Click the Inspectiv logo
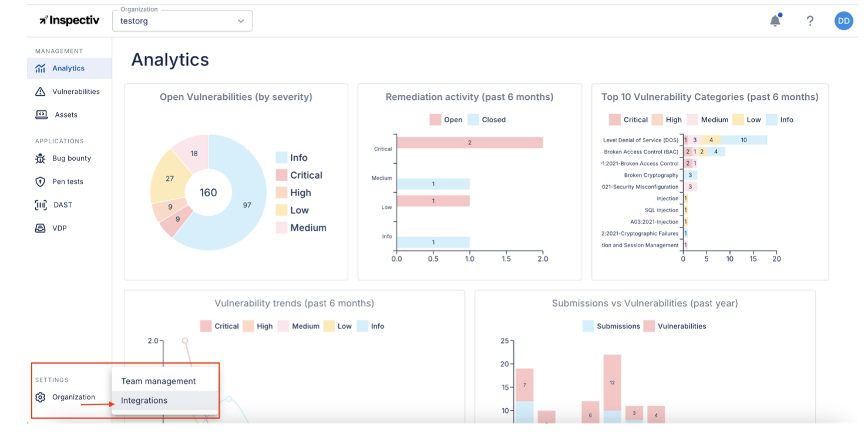The height and width of the screenshot is (437, 868). [x=69, y=20]
